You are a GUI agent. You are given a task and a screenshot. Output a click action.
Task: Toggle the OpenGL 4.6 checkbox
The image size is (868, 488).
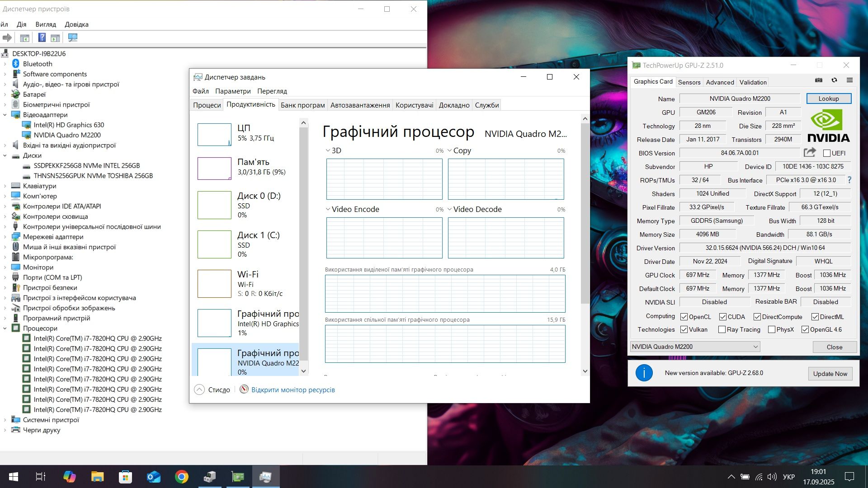(805, 329)
